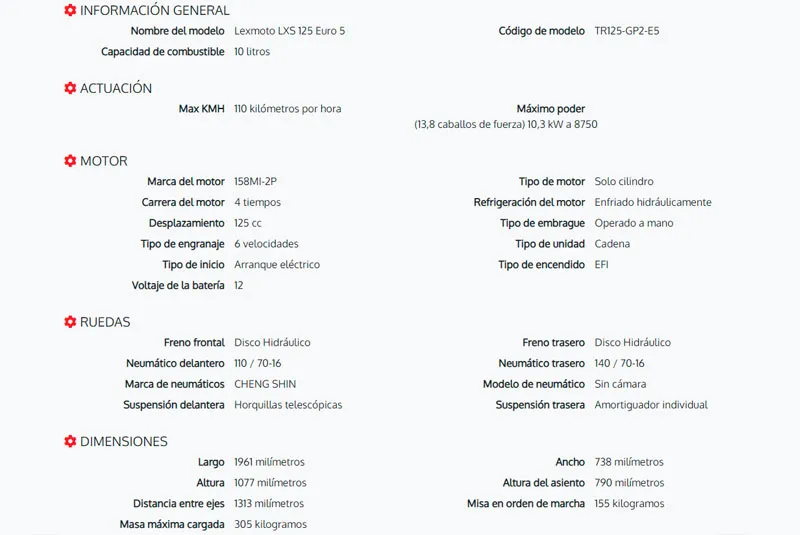
Task: Click the Altura del asiento label
Action: click(x=543, y=482)
